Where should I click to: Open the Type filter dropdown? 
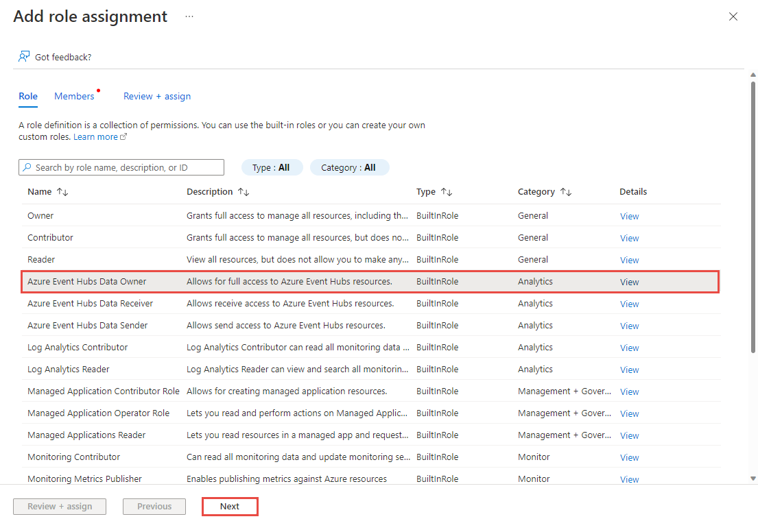tap(272, 167)
